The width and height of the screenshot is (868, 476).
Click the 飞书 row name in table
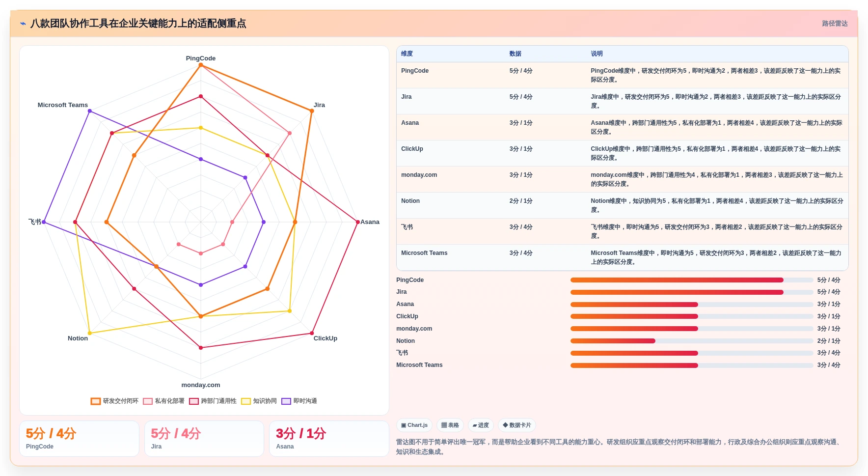pyautogui.click(x=407, y=227)
